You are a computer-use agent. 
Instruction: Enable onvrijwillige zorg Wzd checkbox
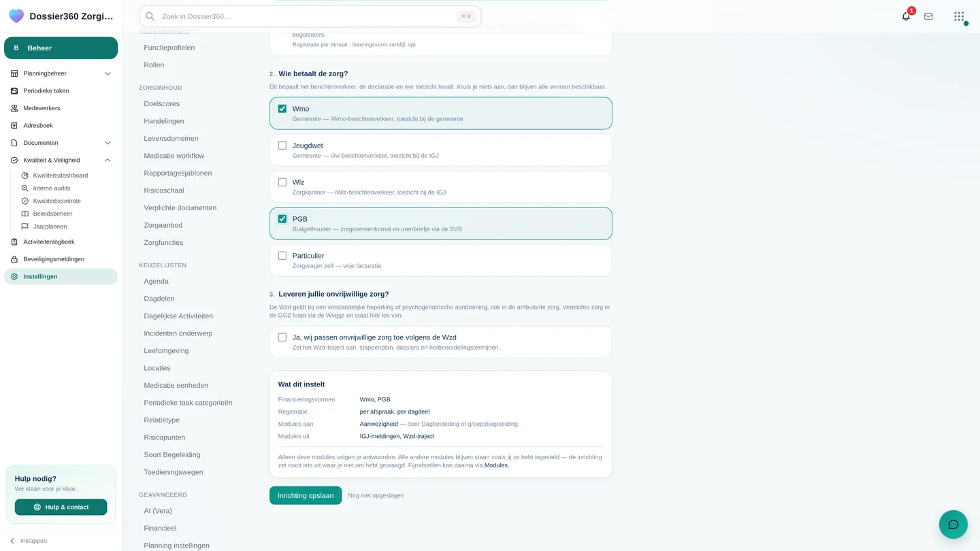tap(282, 337)
